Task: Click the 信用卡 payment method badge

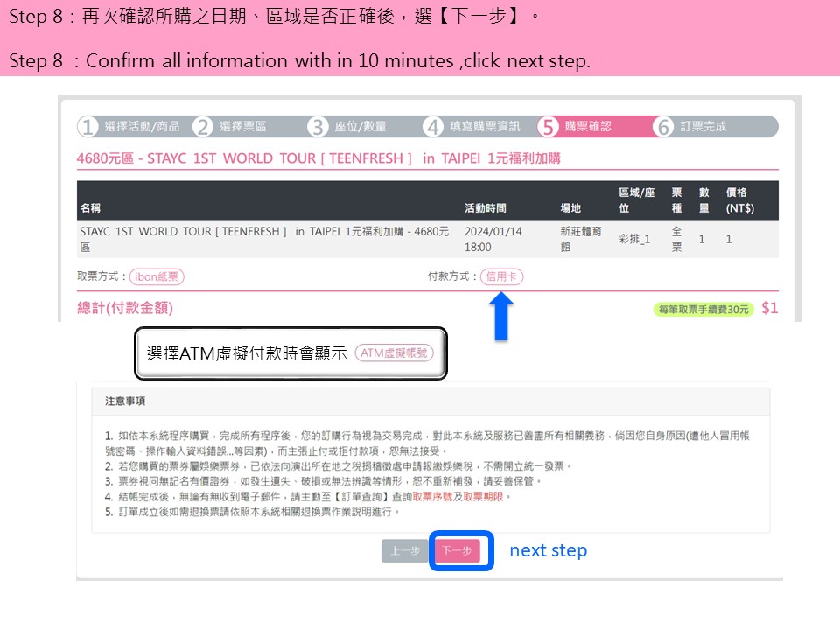Action: (501, 276)
